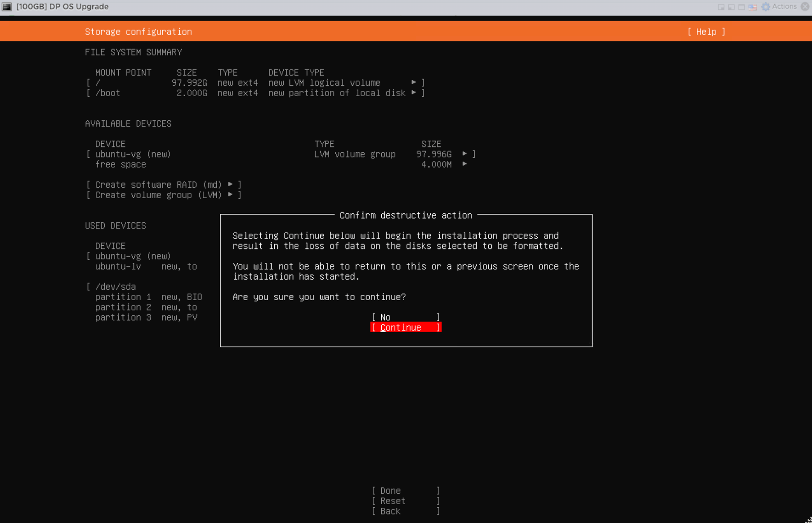Select partition 3 row
The width and height of the screenshot is (812, 523).
[x=146, y=318]
